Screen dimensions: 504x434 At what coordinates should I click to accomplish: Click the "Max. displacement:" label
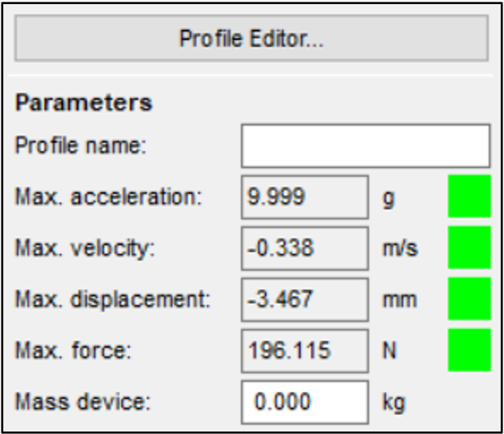pyautogui.click(x=113, y=300)
